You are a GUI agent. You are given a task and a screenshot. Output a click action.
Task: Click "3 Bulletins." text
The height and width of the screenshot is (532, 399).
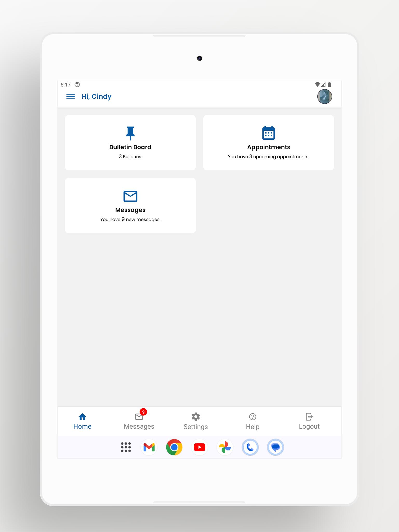coord(130,157)
